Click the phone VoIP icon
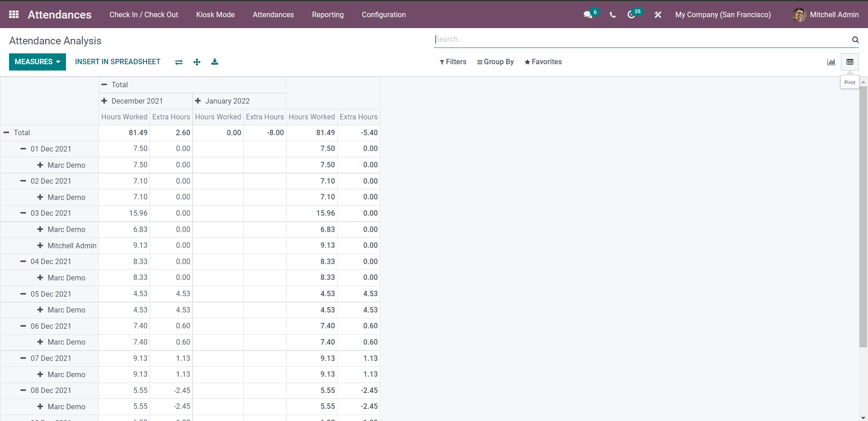This screenshot has width=868, height=421. (613, 14)
